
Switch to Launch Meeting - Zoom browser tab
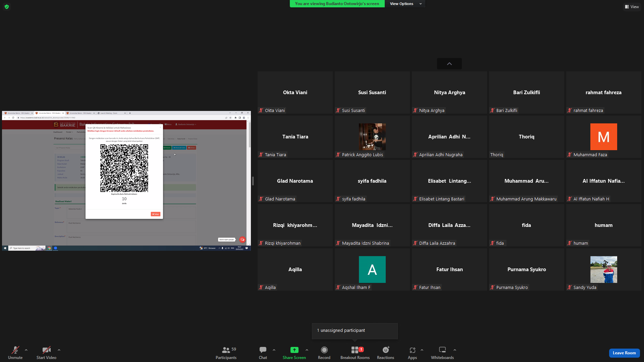coord(112,113)
